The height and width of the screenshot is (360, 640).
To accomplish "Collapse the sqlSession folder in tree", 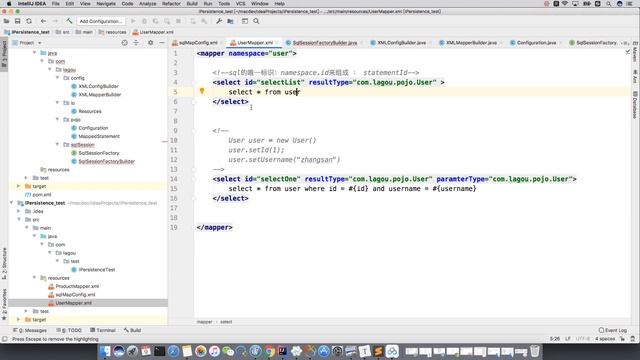I will [x=58, y=144].
